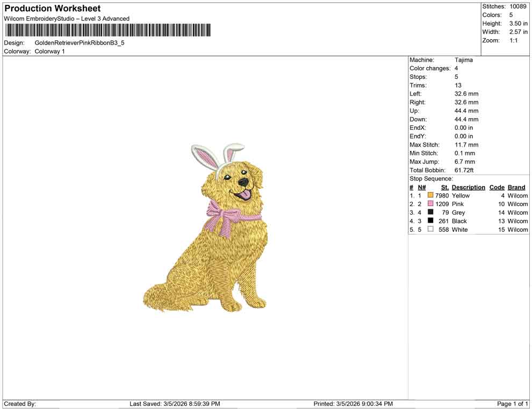Screen dimensions: 532x409
Task: Click the Production Worksheet title
Action: [52, 9]
